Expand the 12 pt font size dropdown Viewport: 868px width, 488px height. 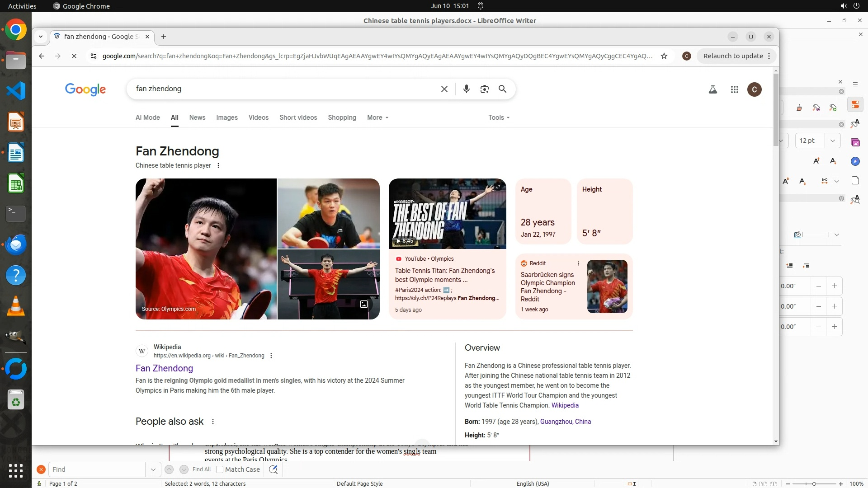(832, 141)
